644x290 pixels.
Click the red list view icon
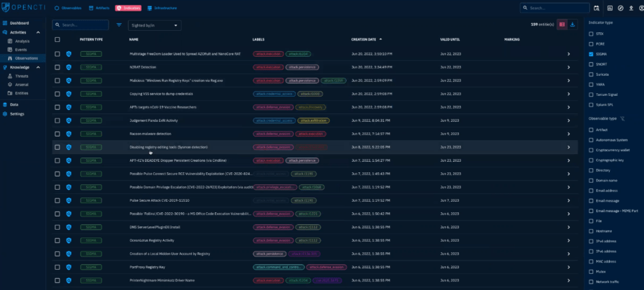(x=561, y=25)
